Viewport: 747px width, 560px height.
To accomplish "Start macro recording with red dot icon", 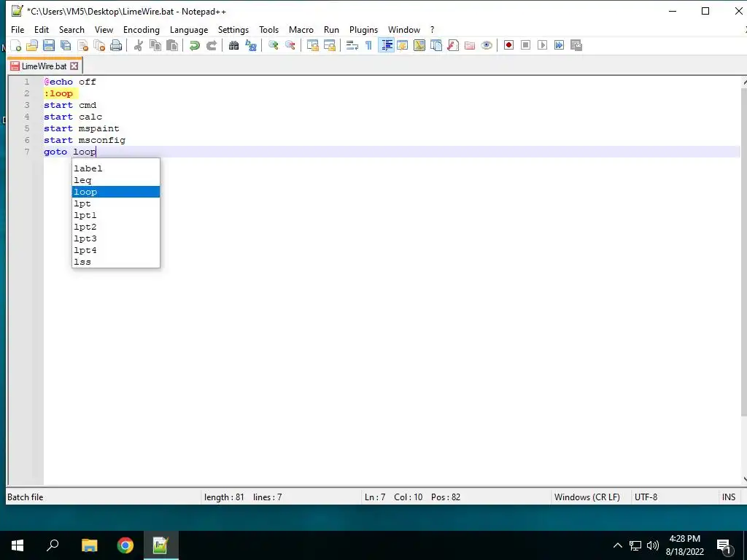I will (x=508, y=45).
